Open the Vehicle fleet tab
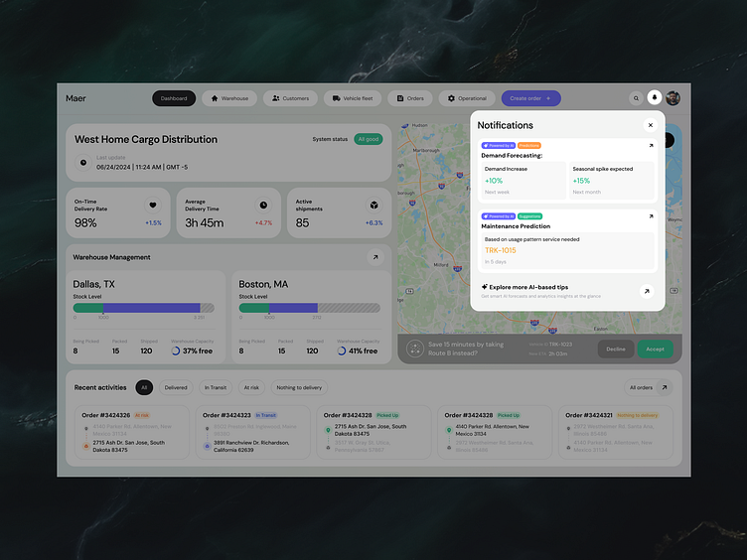The height and width of the screenshot is (560, 747). 352,98
